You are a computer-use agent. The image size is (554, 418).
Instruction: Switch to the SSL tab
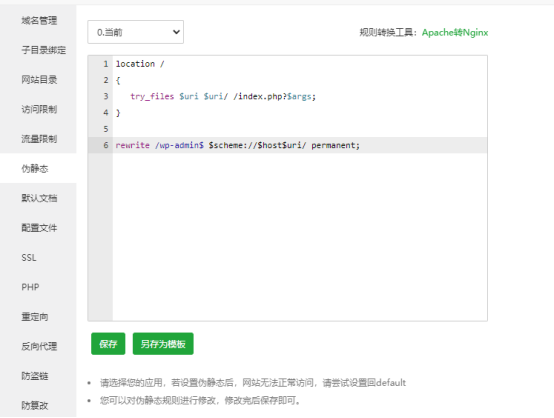38,258
